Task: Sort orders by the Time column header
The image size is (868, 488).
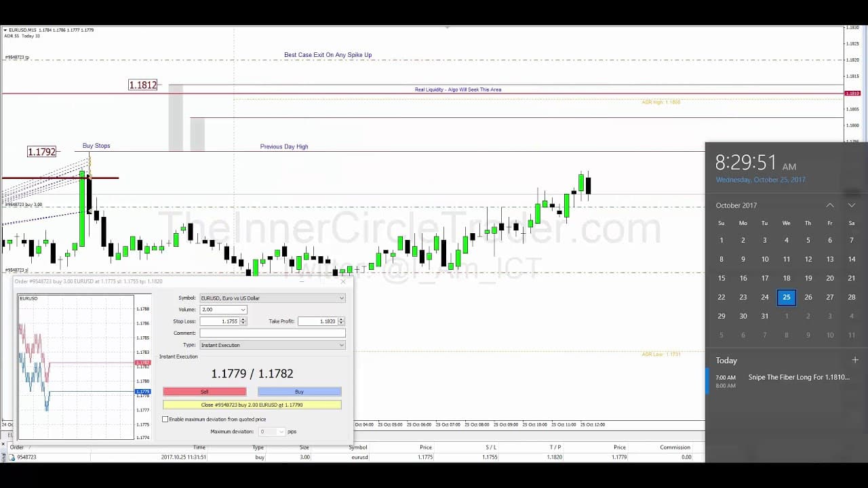Action: (199, 447)
